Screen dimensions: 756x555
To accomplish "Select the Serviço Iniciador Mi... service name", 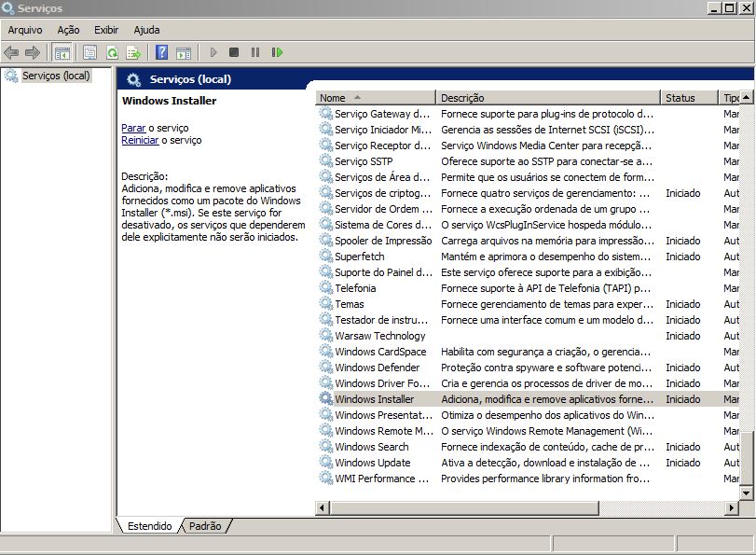I will pyautogui.click(x=383, y=130).
